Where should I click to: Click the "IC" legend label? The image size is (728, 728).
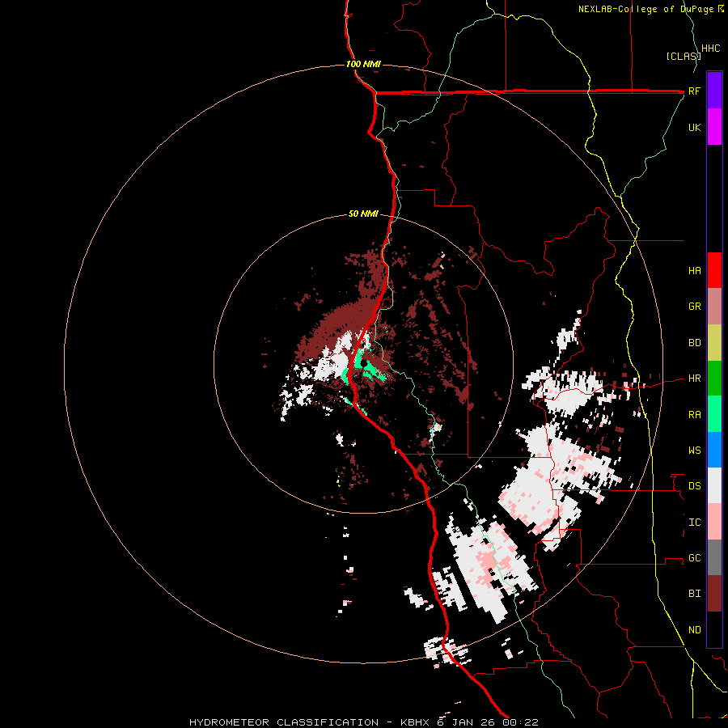tap(694, 522)
